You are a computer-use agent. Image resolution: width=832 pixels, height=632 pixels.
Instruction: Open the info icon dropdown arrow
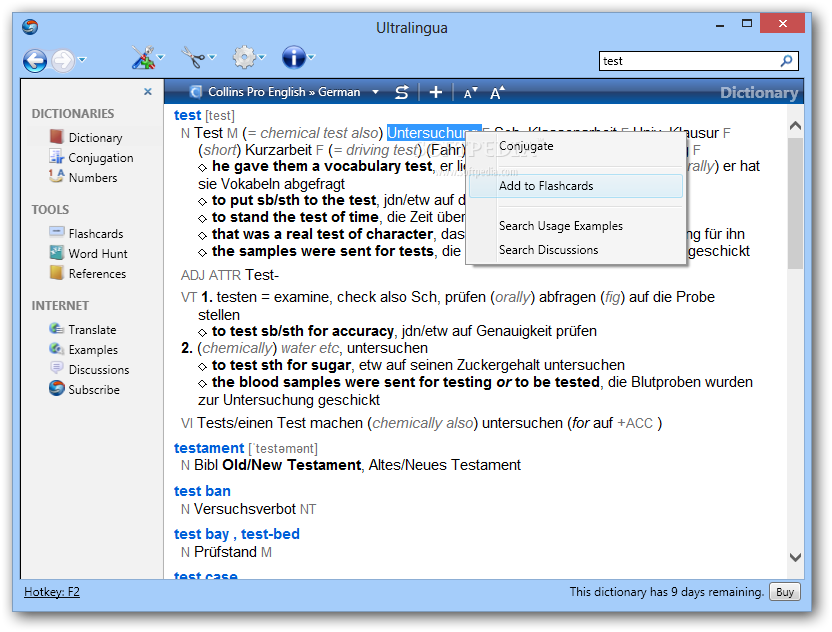point(311,57)
